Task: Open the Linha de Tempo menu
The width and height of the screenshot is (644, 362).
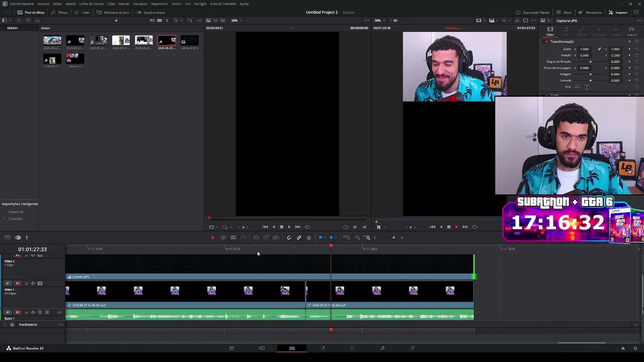Action: 92,4
